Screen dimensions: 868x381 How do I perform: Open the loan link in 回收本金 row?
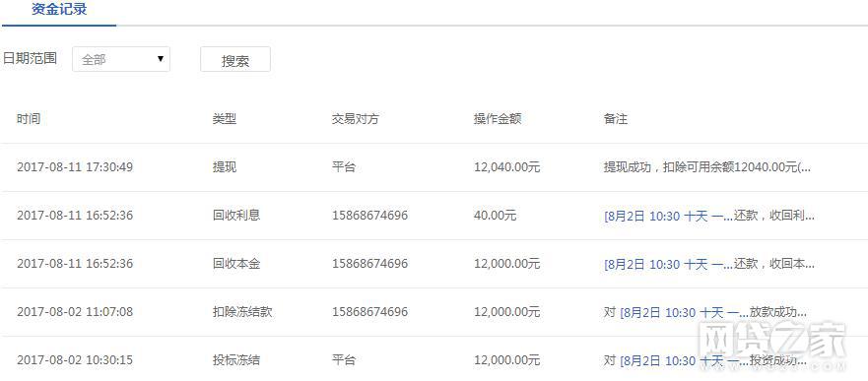point(668,264)
